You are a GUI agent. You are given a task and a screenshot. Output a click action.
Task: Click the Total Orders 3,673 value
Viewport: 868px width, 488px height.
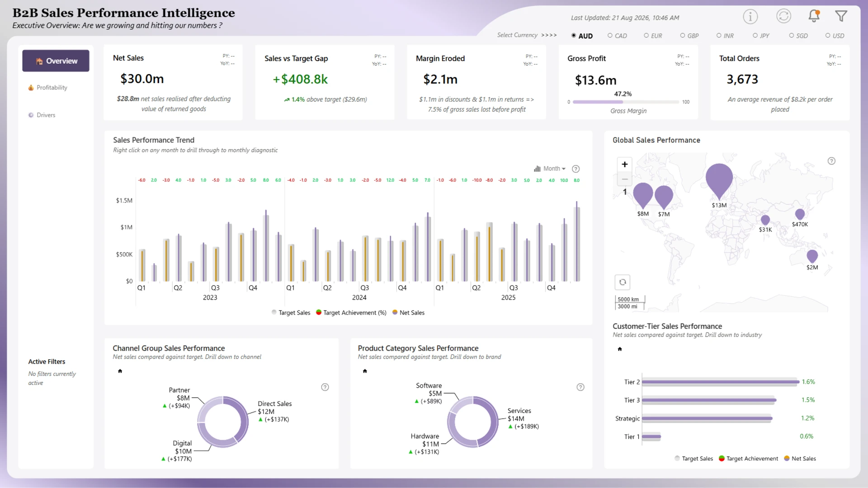pyautogui.click(x=742, y=80)
